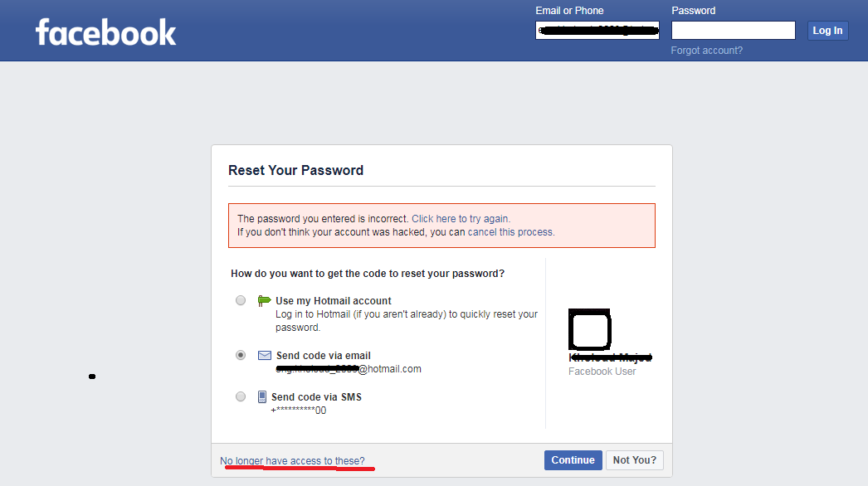
Task: Click the Click here to try again link
Action: pos(460,219)
